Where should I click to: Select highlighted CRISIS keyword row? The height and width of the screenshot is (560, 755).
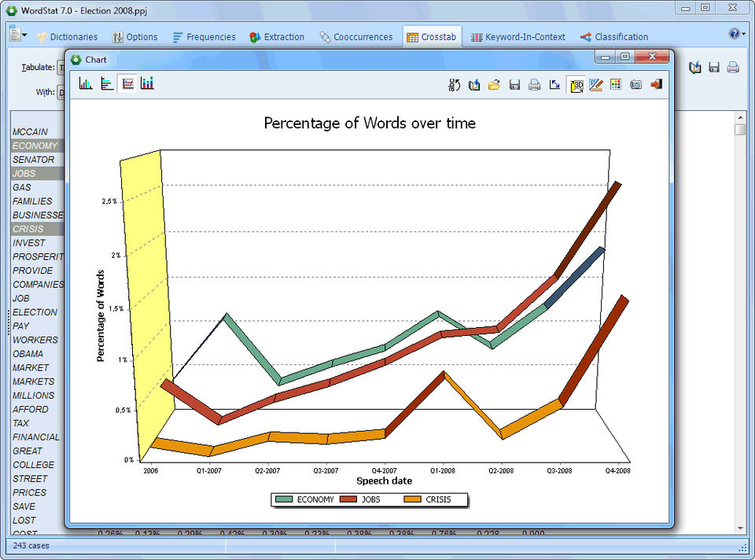click(x=38, y=229)
